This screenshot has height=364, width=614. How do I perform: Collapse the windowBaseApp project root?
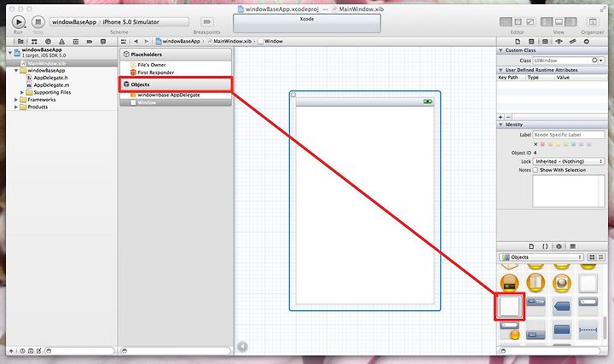(x=10, y=52)
